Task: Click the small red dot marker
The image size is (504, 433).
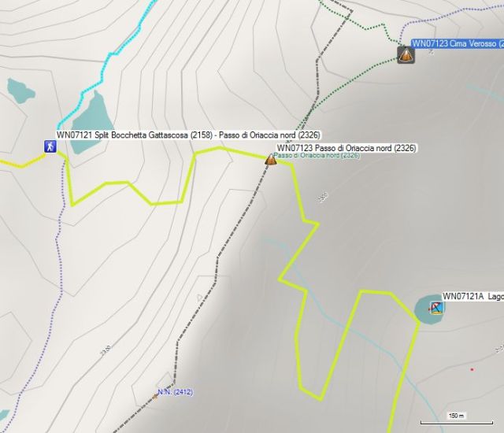Action: tap(472, 370)
